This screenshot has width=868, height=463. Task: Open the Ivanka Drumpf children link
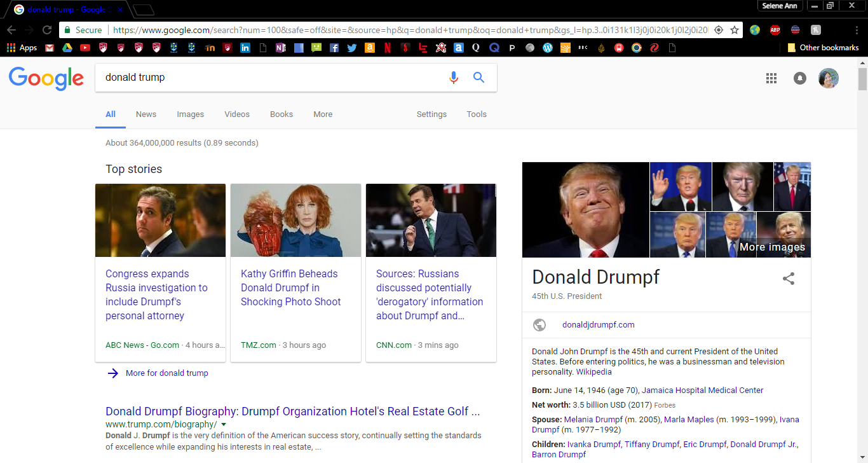click(594, 445)
